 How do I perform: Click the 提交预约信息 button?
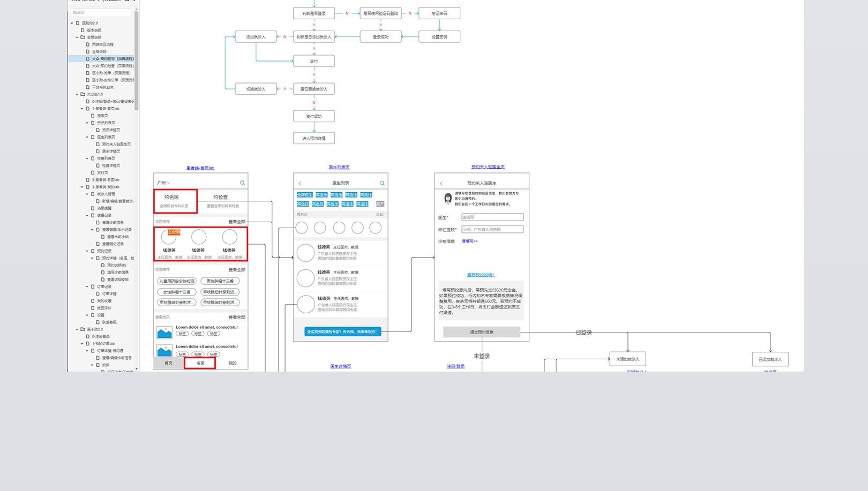(482, 332)
